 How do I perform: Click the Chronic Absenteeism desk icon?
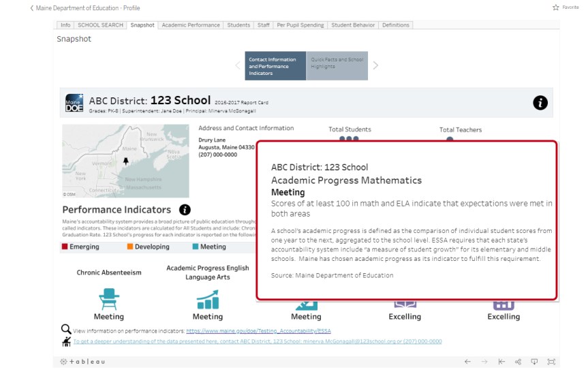pyautogui.click(x=108, y=298)
